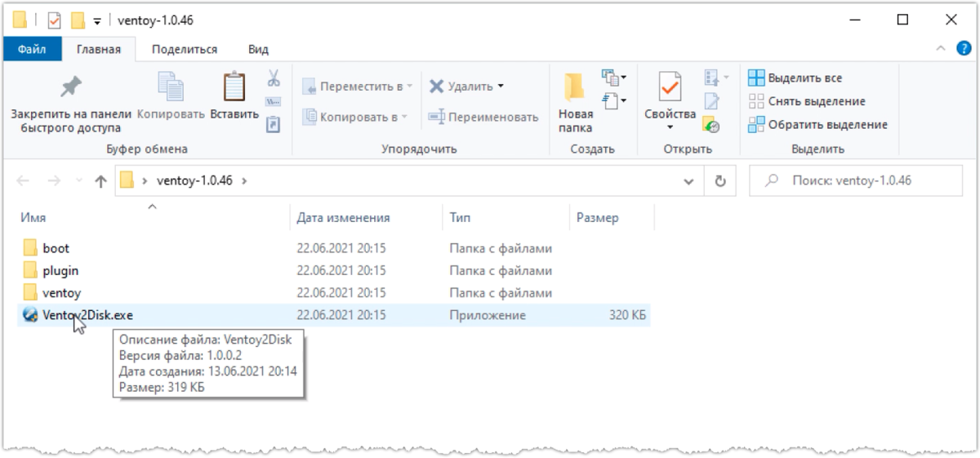
Task: Click Обратить выделение button
Action: click(817, 125)
